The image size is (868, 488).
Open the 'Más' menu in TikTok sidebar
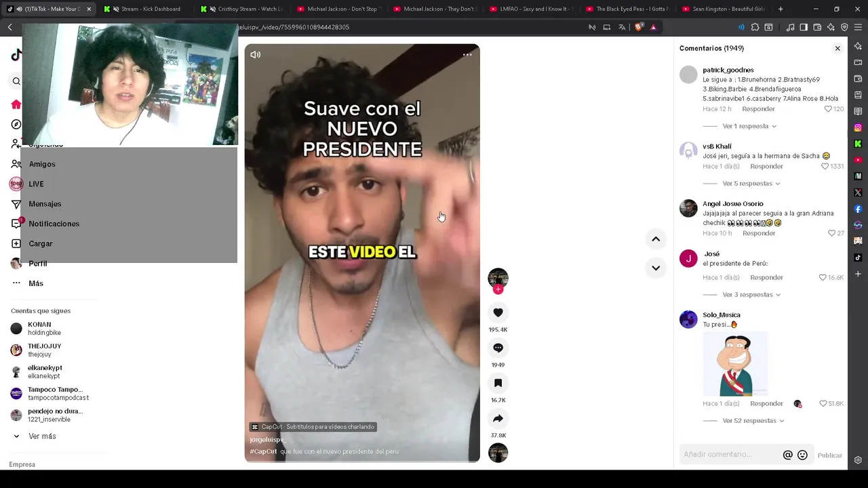36,283
